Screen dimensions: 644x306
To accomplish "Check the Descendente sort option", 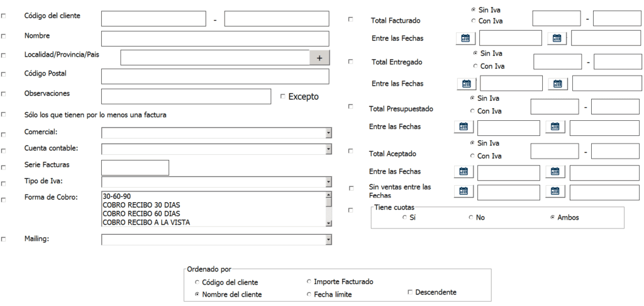I will pyautogui.click(x=410, y=292).
